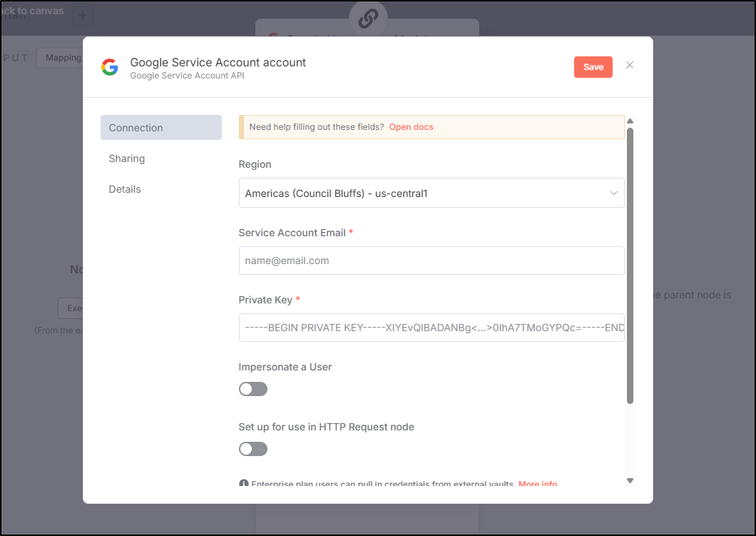Close the credential dialog with X
Screen dimensions: 756x536
tap(630, 65)
